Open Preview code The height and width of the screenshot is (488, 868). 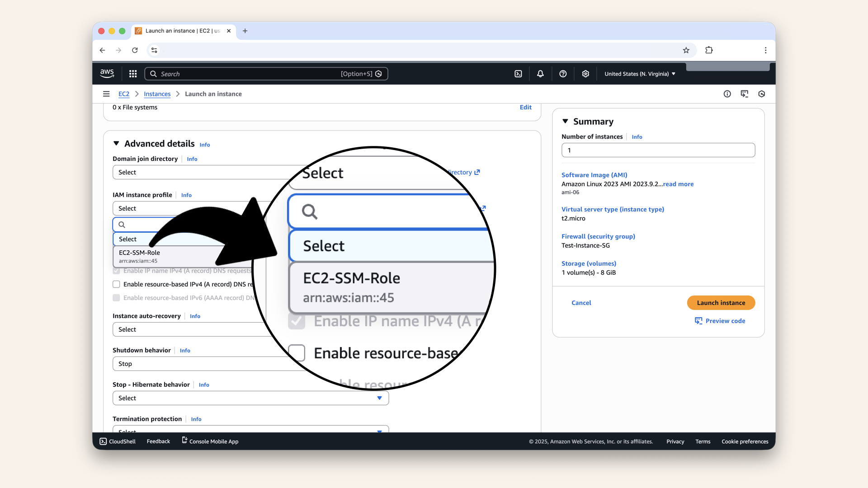pos(724,321)
